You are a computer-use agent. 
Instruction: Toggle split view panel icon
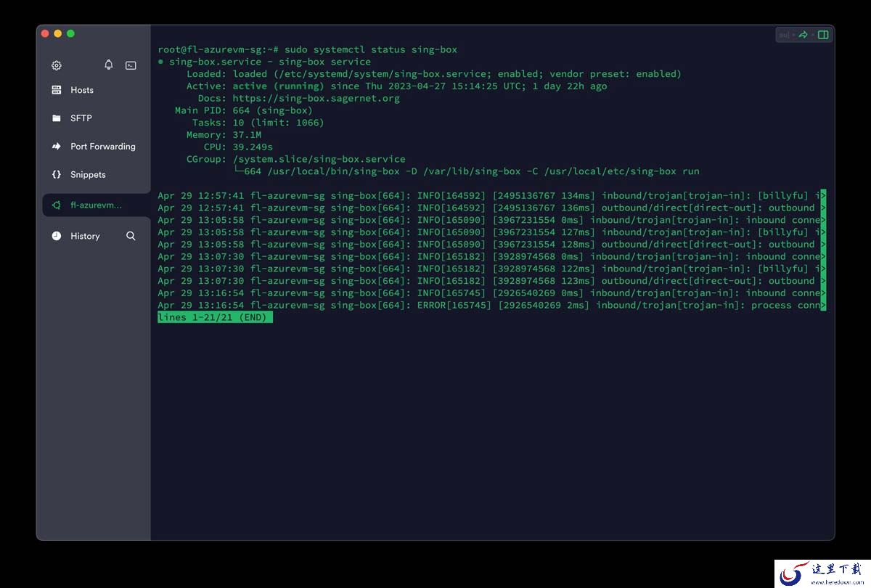point(823,35)
